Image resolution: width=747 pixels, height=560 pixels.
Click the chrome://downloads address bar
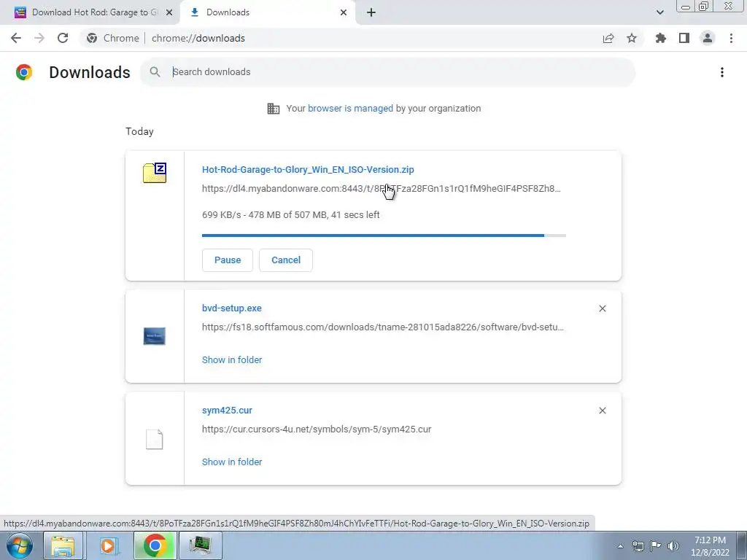pos(198,38)
